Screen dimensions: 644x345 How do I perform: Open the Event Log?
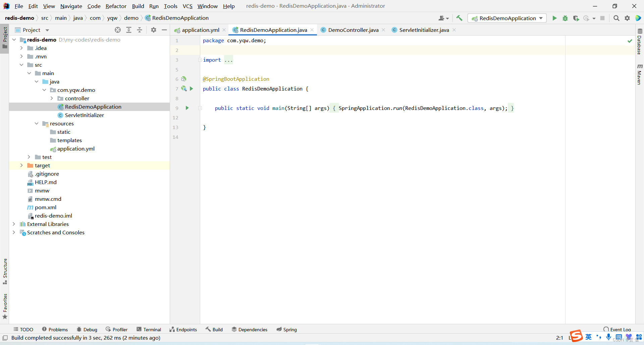(x=617, y=330)
